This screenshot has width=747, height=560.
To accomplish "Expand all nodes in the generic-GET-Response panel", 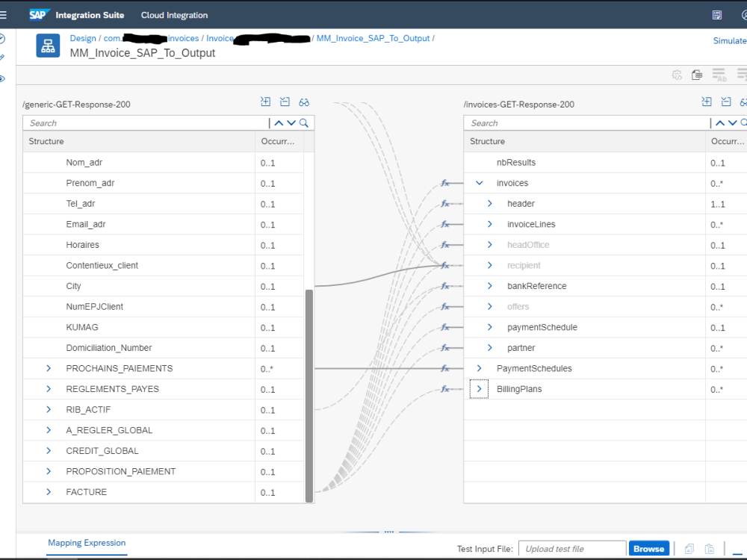I will pyautogui.click(x=265, y=102).
